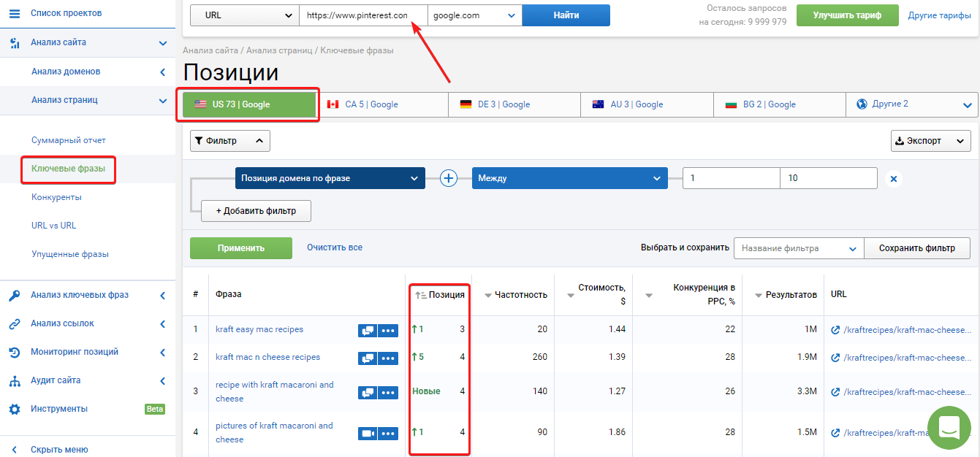Open three-dots menu for kraft mac n cheese recipes
The height and width of the screenshot is (457, 980).
(389, 358)
